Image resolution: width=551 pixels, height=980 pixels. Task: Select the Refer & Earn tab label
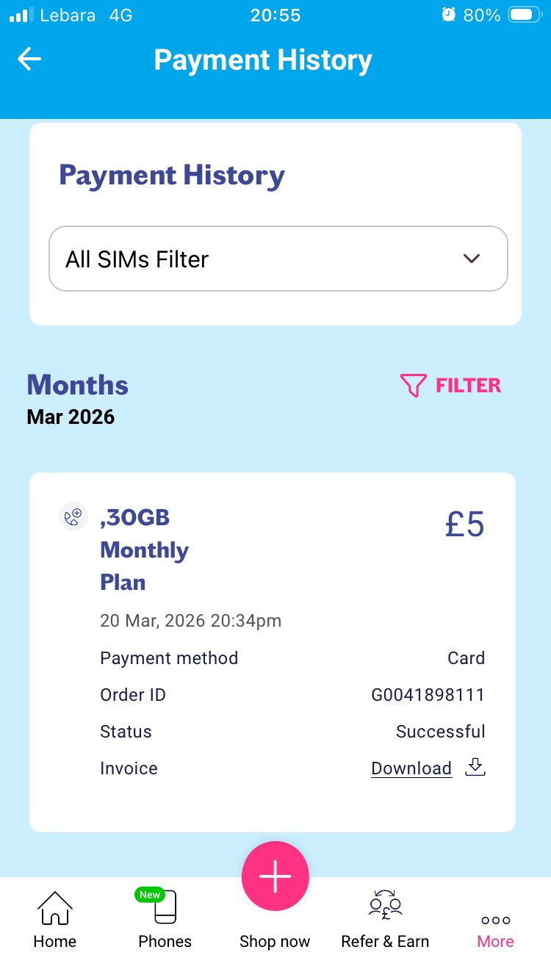pos(385,942)
